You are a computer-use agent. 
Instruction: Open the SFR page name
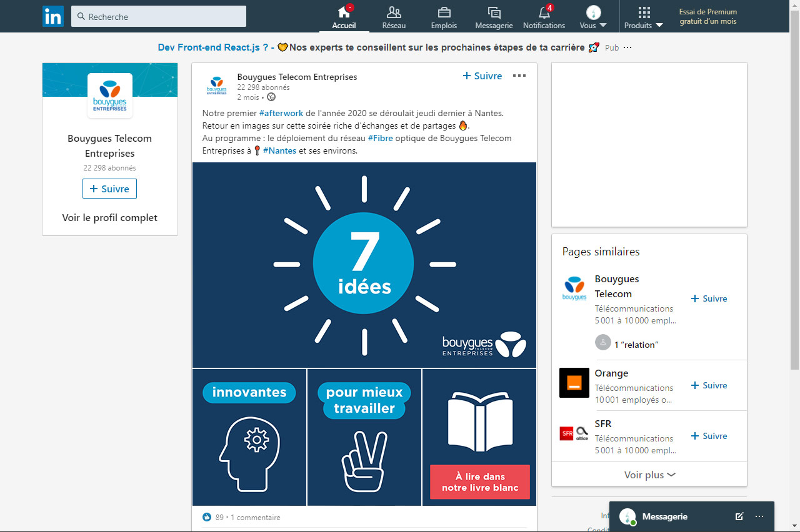tap(603, 423)
